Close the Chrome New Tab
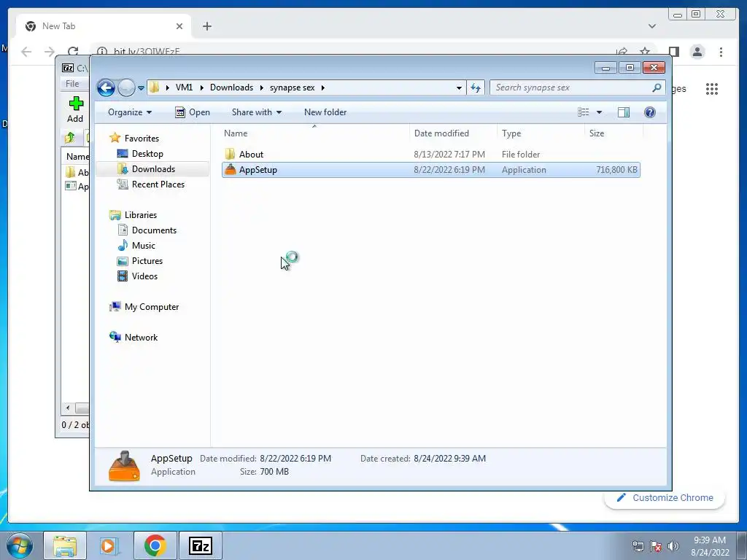This screenshot has height=560, width=747. (x=179, y=26)
